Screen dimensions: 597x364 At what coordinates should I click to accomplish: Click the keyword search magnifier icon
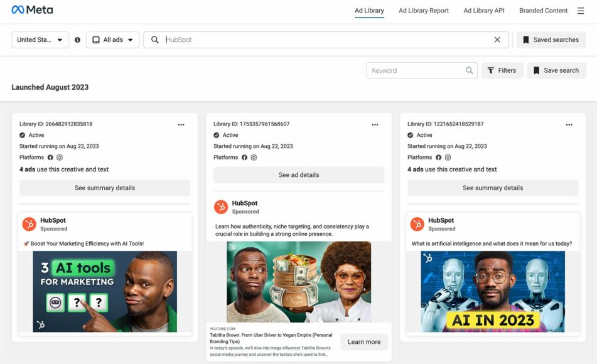[x=469, y=70]
